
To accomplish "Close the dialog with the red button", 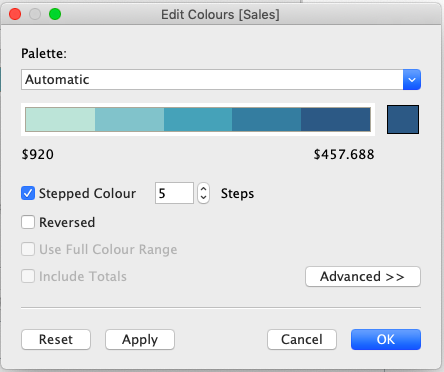I will coord(15,14).
